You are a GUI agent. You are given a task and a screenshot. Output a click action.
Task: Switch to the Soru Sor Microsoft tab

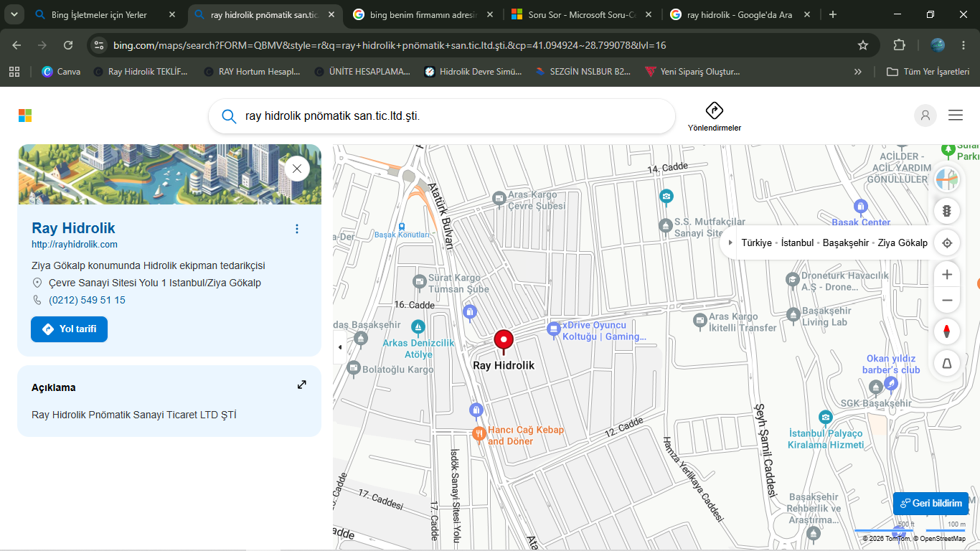tap(581, 14)
